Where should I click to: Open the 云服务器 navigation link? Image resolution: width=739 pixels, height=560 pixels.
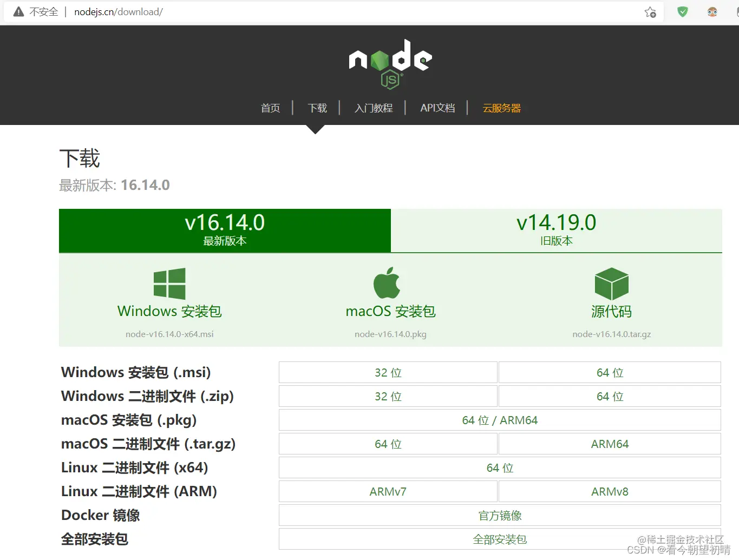coord(502,108)
